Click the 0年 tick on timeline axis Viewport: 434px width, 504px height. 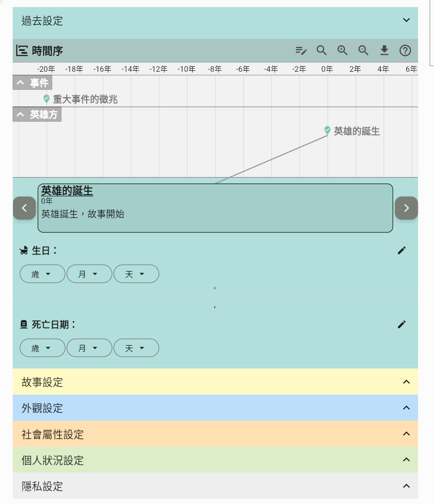327,69
